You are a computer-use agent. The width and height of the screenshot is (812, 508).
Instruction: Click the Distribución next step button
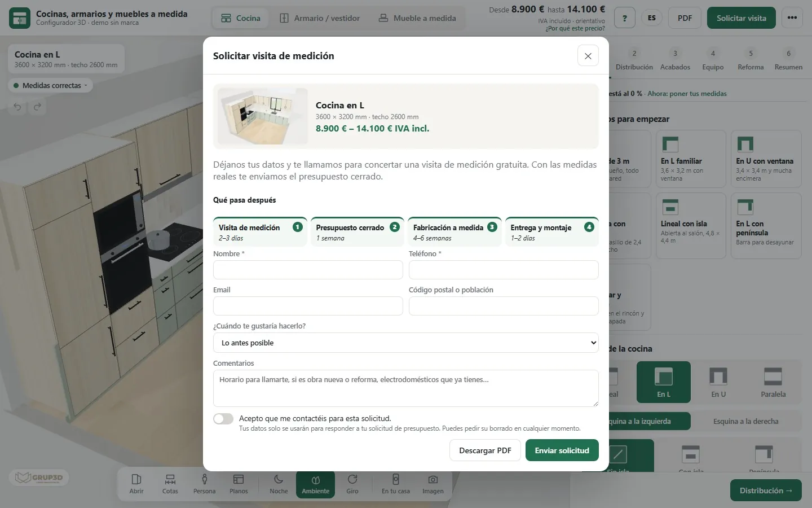pos(766,491)
